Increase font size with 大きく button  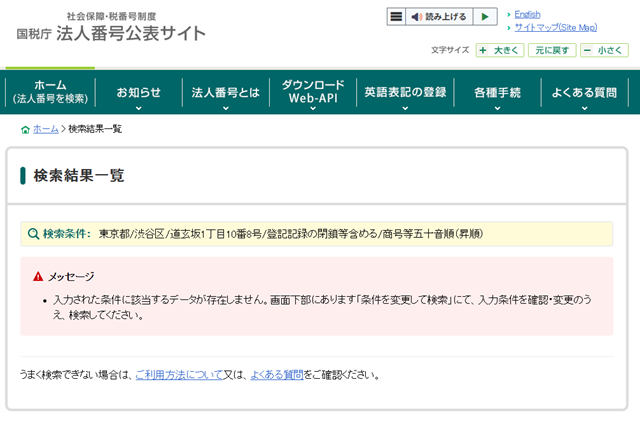point(499,50)
